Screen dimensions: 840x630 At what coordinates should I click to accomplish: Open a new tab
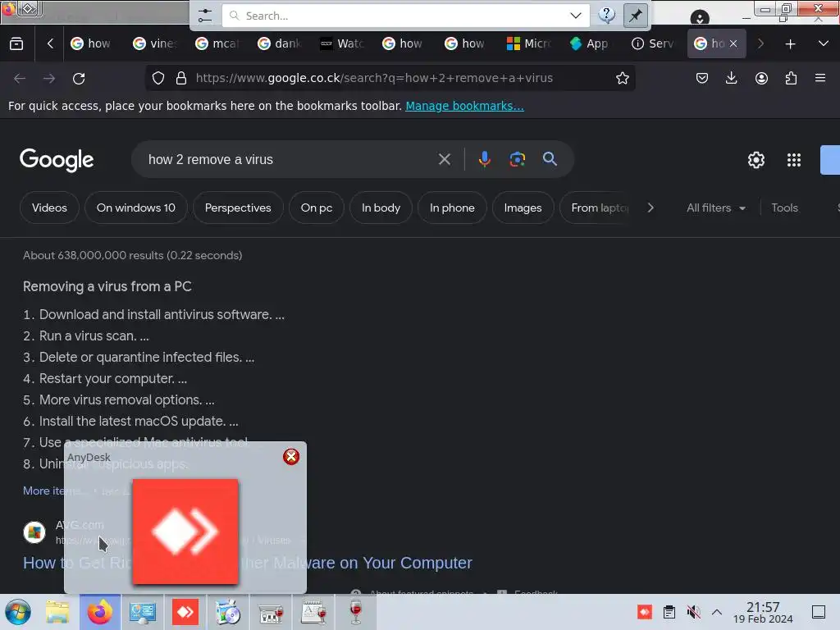[x=790, y=44]
